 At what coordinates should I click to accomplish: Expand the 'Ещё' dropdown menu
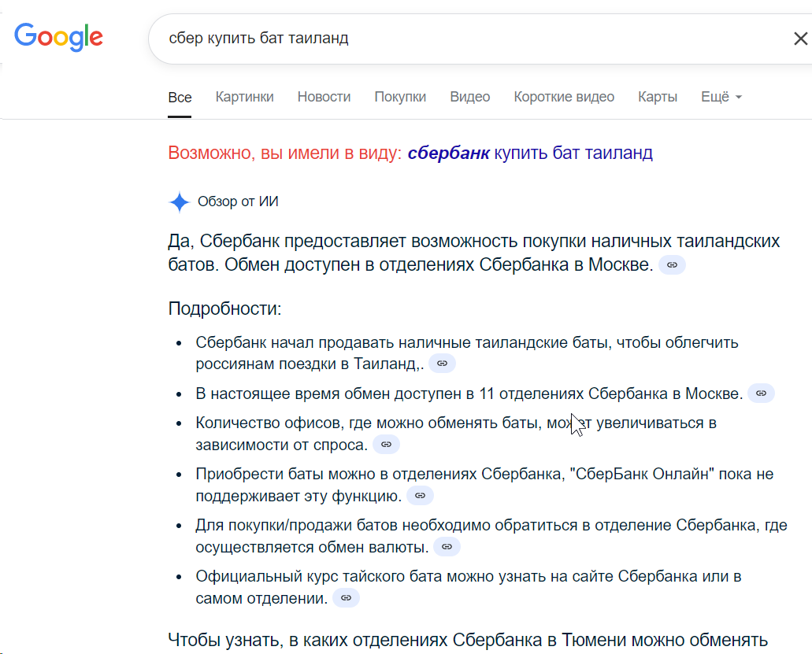click(721, 97)
